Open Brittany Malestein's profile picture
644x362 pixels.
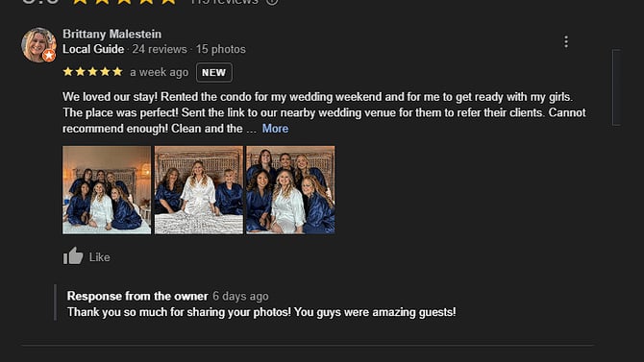pyautogui.click(x=38, y=45)
